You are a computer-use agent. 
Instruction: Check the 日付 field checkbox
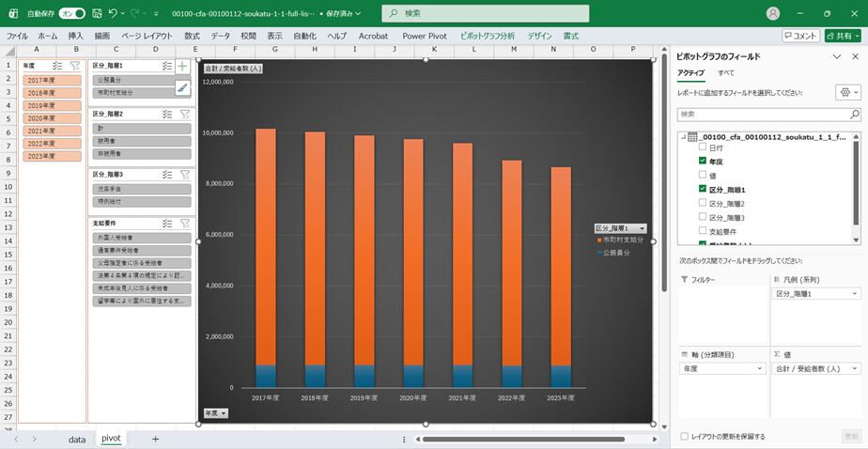702,148
